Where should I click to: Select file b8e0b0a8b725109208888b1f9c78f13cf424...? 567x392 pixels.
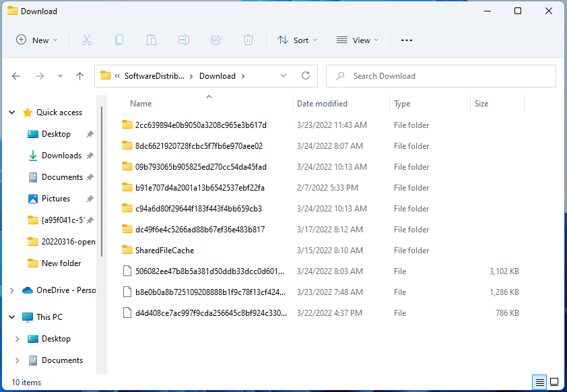[210, 292]
